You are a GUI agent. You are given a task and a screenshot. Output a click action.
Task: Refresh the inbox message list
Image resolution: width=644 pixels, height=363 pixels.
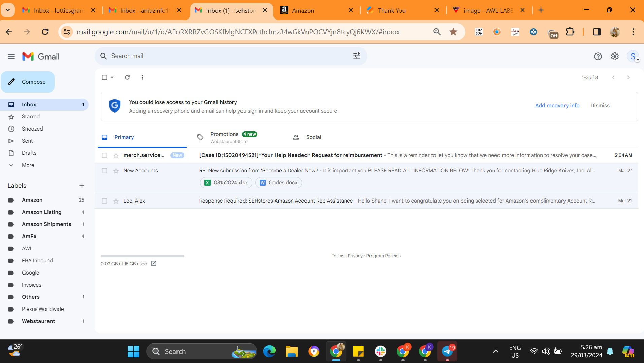coord(127,77)
